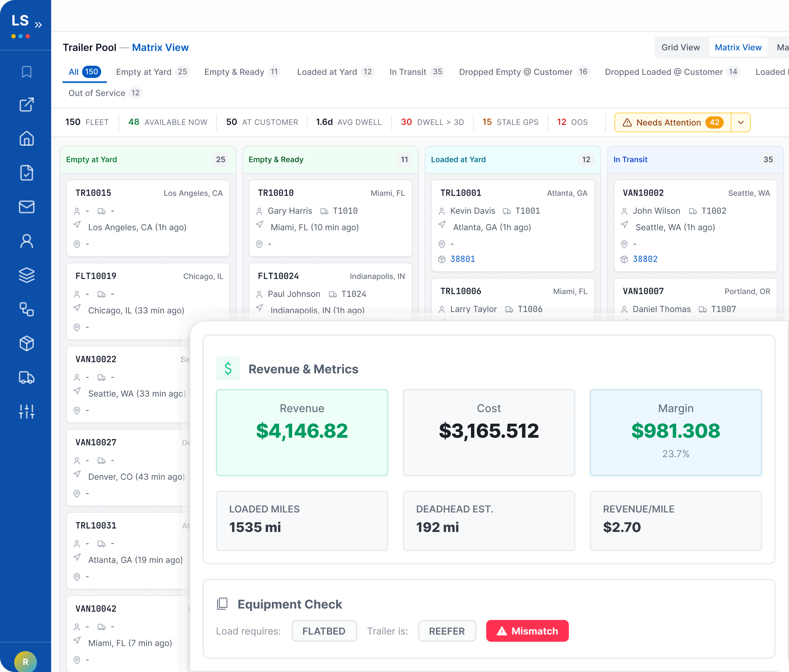
Task: Click the In Transit column header
Action: 695,160
